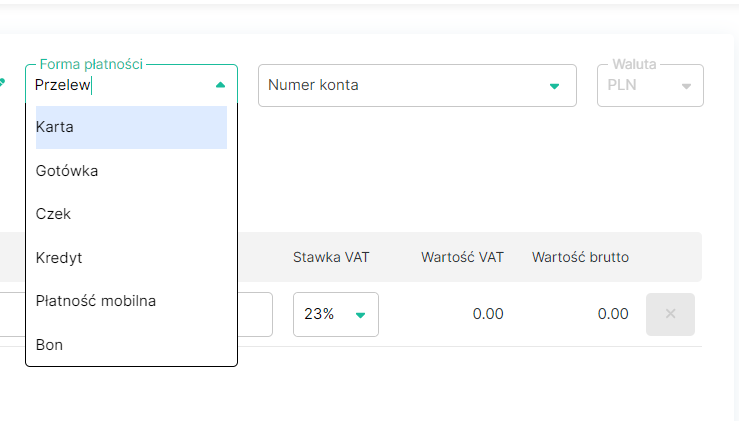Click the Numer konta dropdown arrow
This screenshot has height=421, width=739.
point(555,86)
